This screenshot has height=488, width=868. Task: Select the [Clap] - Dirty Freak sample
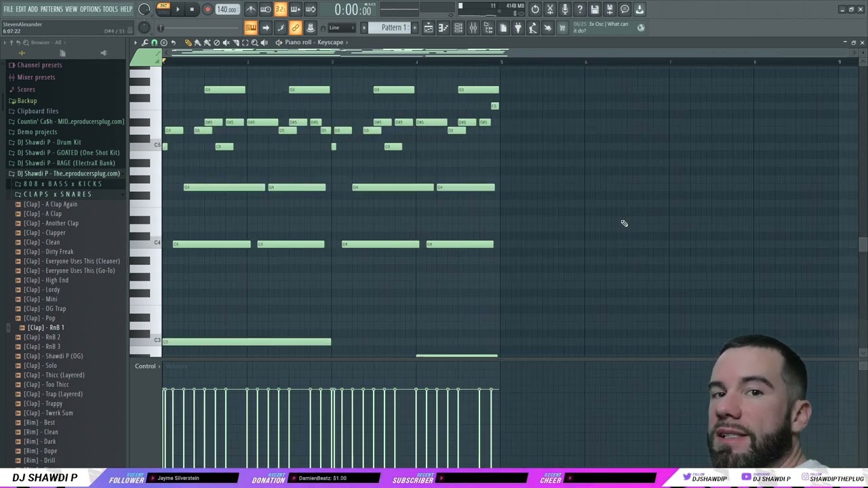50,251
